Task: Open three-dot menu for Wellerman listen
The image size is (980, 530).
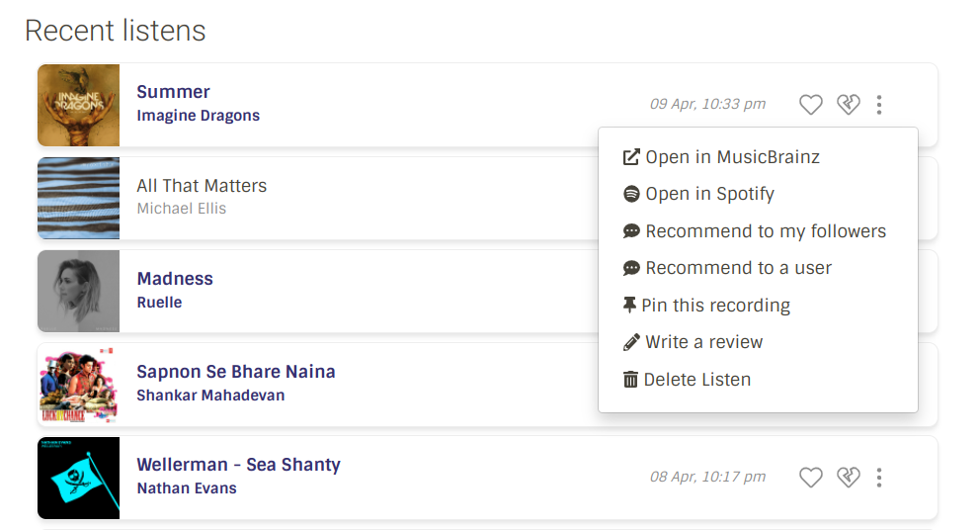Action: coord(879,478)
